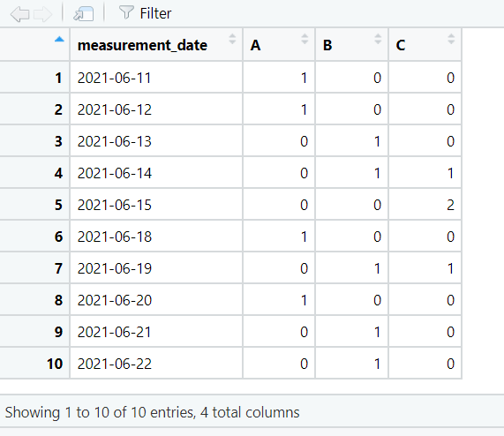
Task: Click value 2 in column C
Action: tap(451, 205)
